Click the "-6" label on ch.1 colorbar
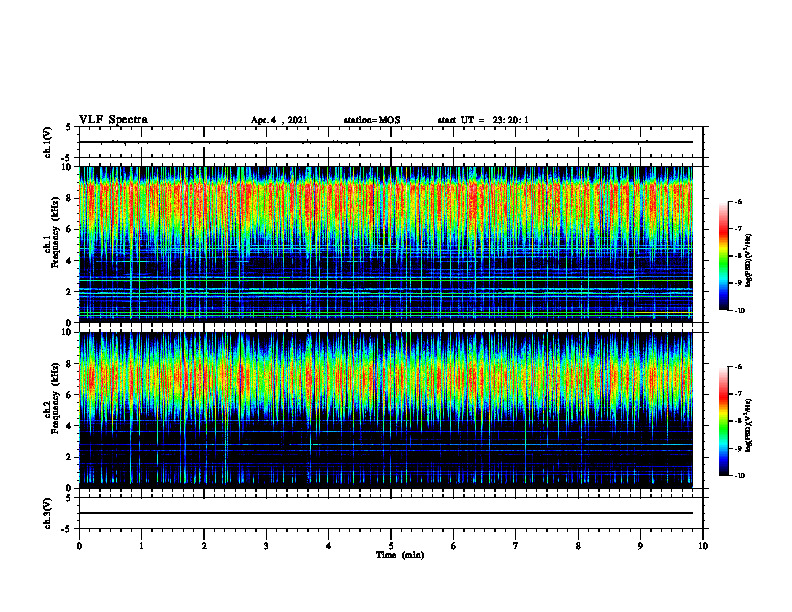Screen dimensions: 792x612 [x=739, y=201]
